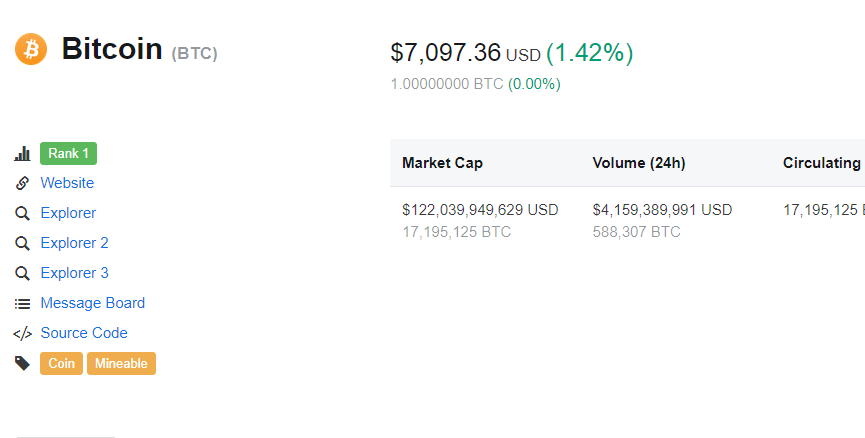
Task: Click the Volume (24h) column header
Action: coord(639,163)
